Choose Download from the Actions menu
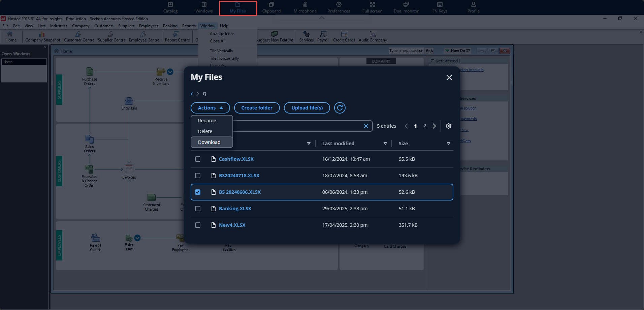The width and height of the screenshot is (644, 310). [209, 142]
